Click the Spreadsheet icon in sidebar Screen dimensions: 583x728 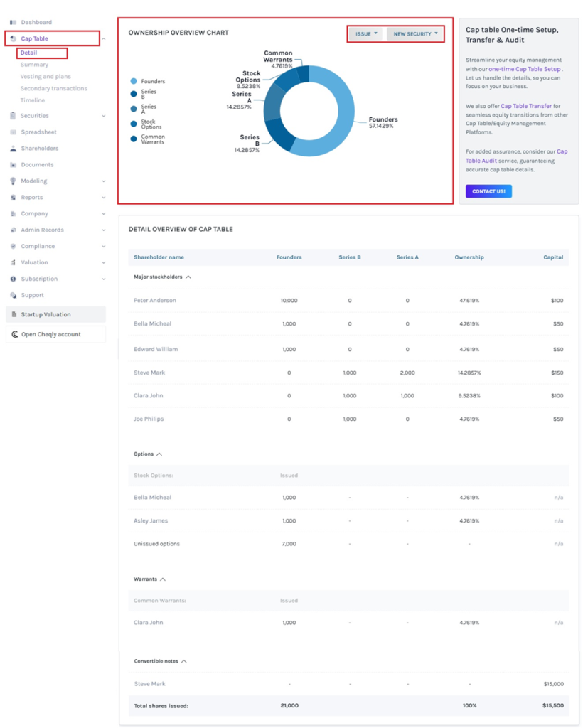tap(13, 132)
